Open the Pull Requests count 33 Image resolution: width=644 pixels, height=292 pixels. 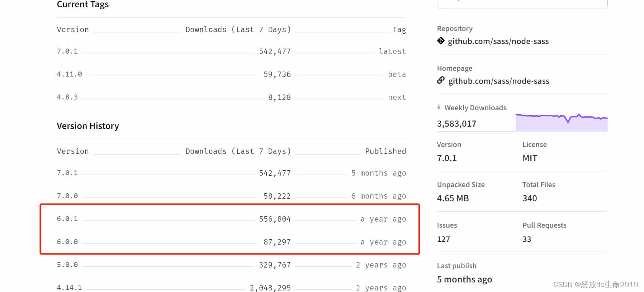[x=527, y=239]
